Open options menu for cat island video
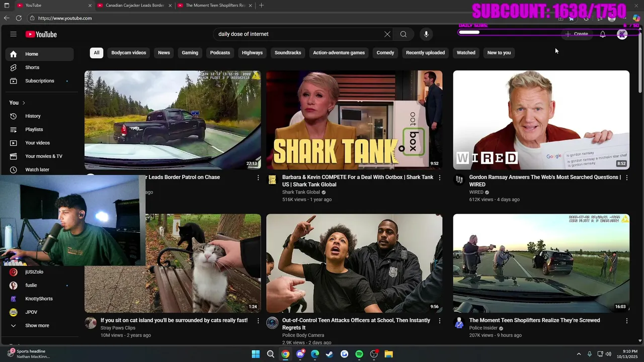This screenshot has height=362, width=644. 258,321
